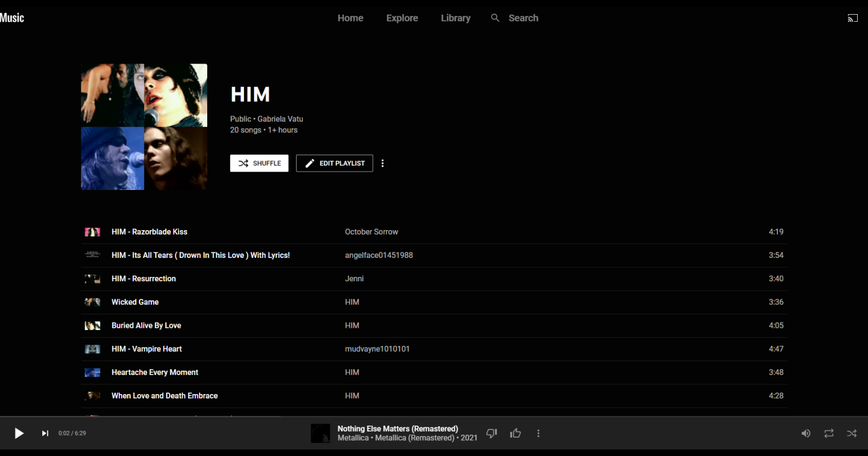The width and height of the screenshot is (868, 456).
Task: Click the SHUFFLE button
Action: pyautogui.click(x=259, y=163)
